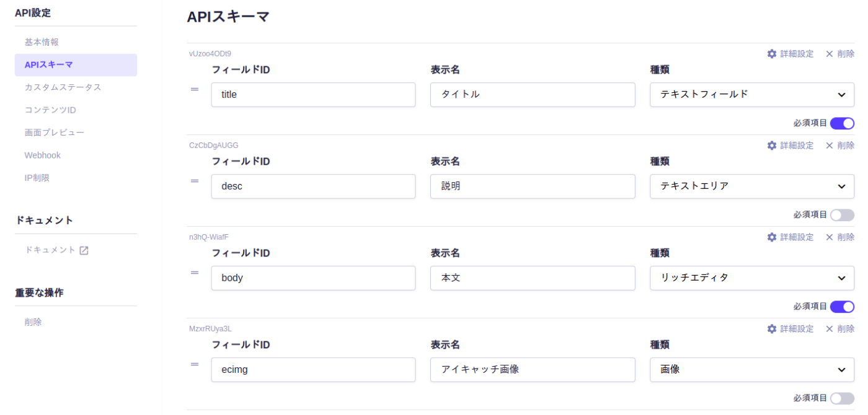Click the 表示名 input containing アイキャッチ画像
The height and width of the screenshot is (415, 868).
pos(532,370)
